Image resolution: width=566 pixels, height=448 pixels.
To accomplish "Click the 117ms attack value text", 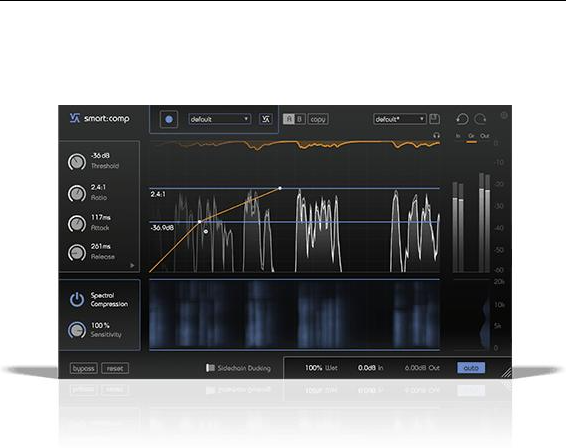I will click(x=101, y=217).
